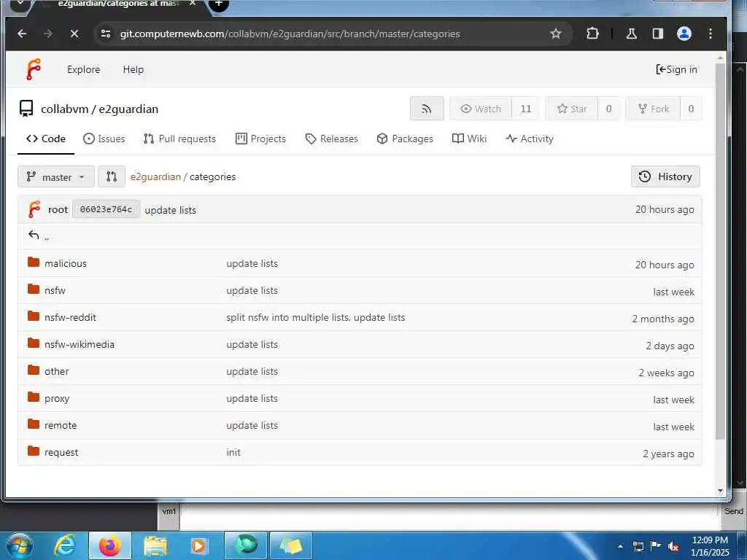
Task: Open the 'split nsfw into multiple lists' commit message
Action: [315, 318]
